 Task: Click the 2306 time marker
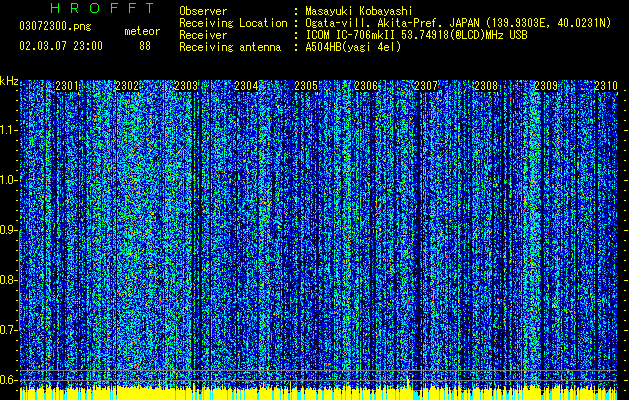pyautogui.click(x=366, y=86)
